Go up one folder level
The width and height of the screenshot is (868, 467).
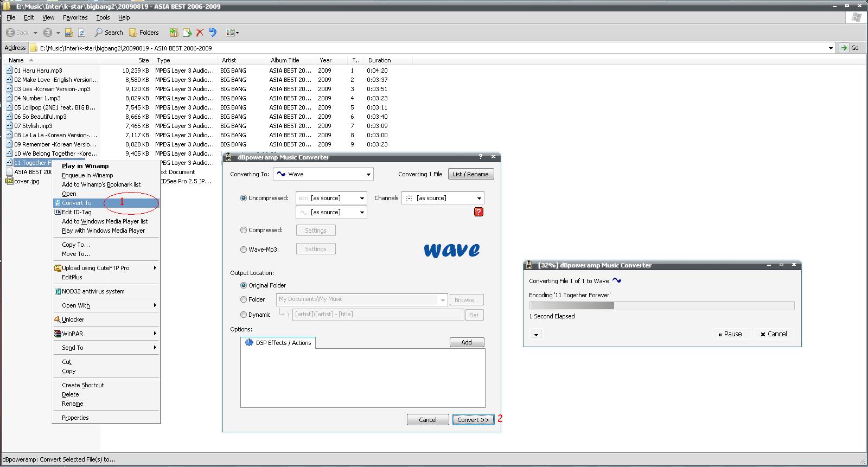(69, 33)
